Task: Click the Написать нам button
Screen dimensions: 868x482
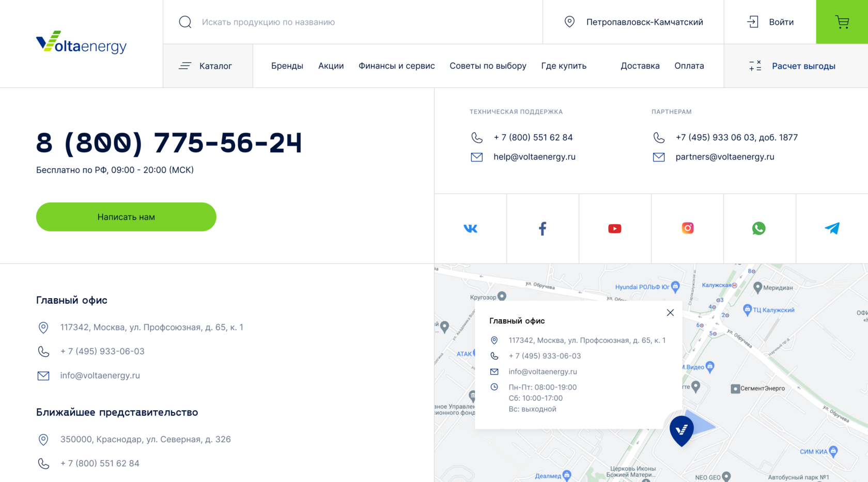Action: pos(126,217)
